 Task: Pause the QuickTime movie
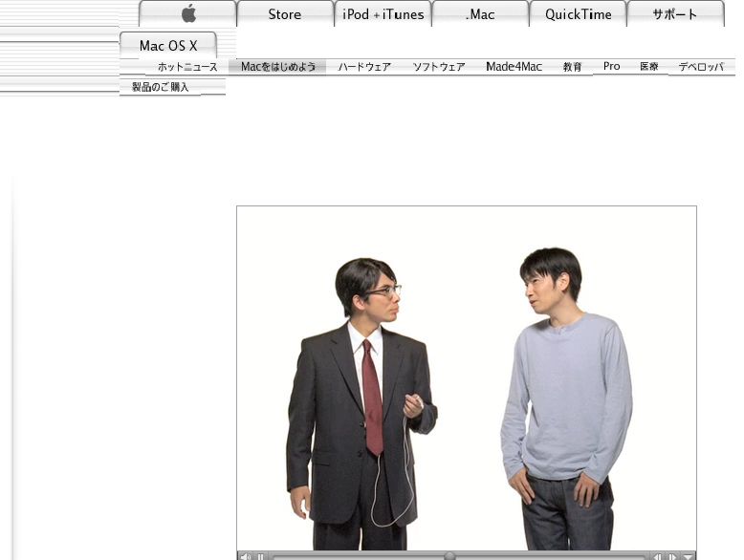point(260,556)
